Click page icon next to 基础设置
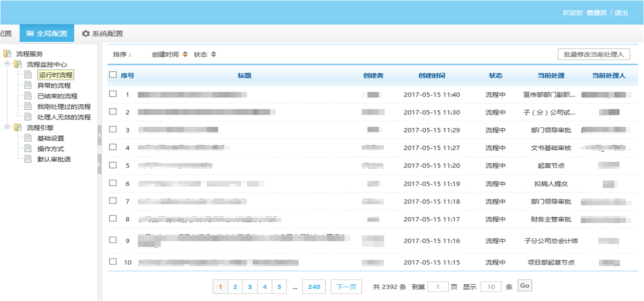Screen dimensions: 644x301 (x=28, y=138)
